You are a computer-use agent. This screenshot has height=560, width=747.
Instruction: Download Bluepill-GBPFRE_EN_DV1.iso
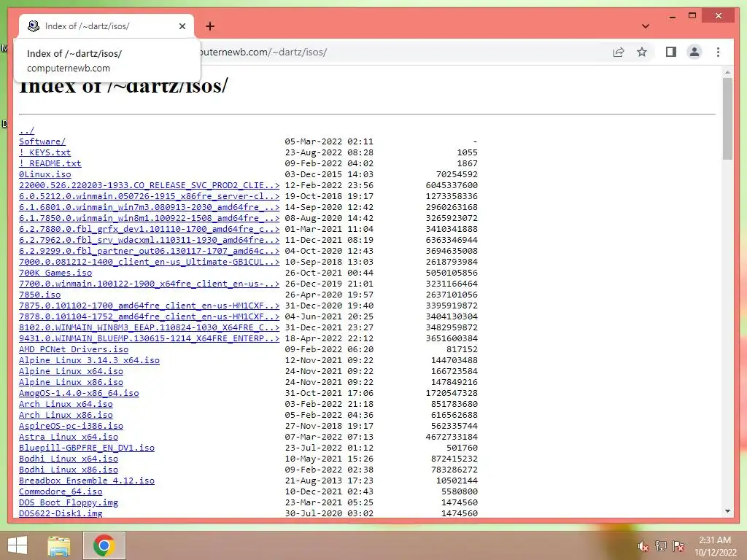pos(87,448)
